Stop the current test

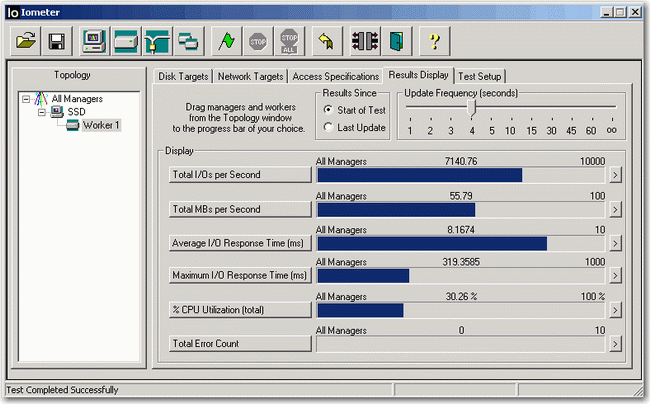click(x=258, y=41)
